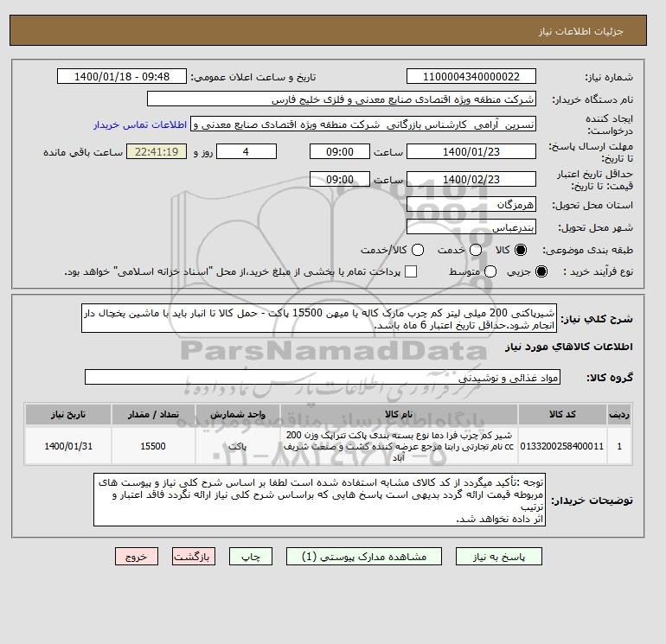Click the اطلاعات کالاهای مورد نیاز heading
The image size is (666, 644).
click(x=569, y=347)
